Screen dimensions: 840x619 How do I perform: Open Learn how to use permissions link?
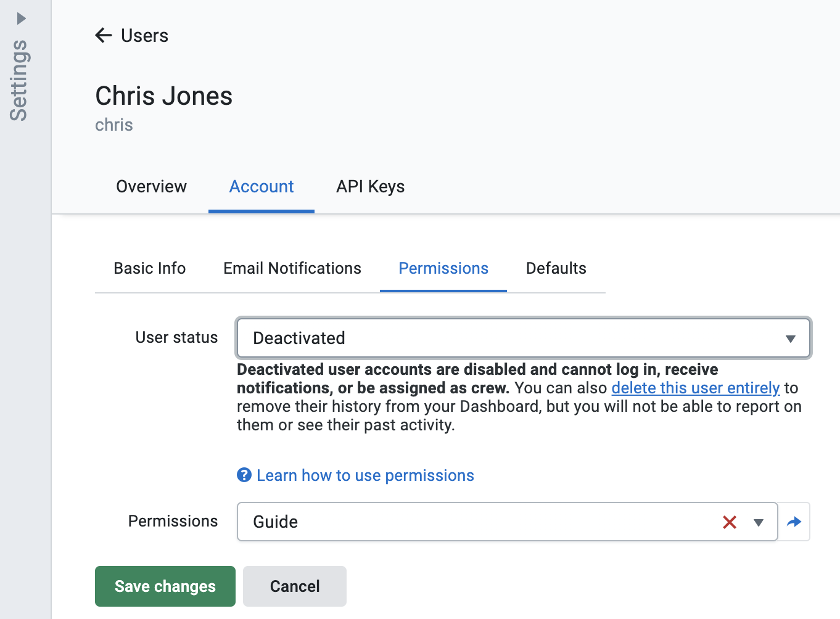(x=365, y=476)
